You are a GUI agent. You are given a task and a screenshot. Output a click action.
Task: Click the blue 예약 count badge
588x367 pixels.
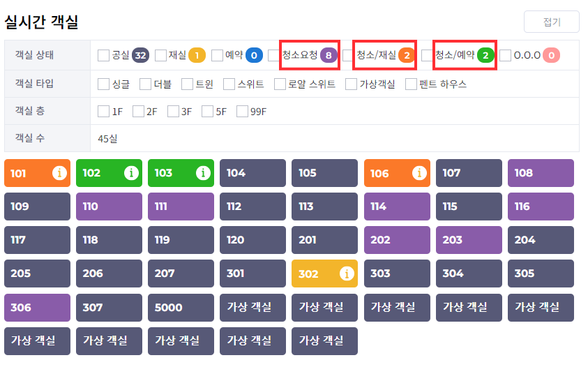tap(255, 56)
